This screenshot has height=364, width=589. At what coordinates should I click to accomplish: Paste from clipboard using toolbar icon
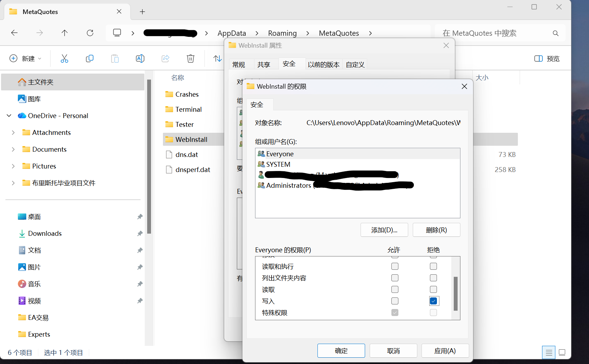coord(115,59)
